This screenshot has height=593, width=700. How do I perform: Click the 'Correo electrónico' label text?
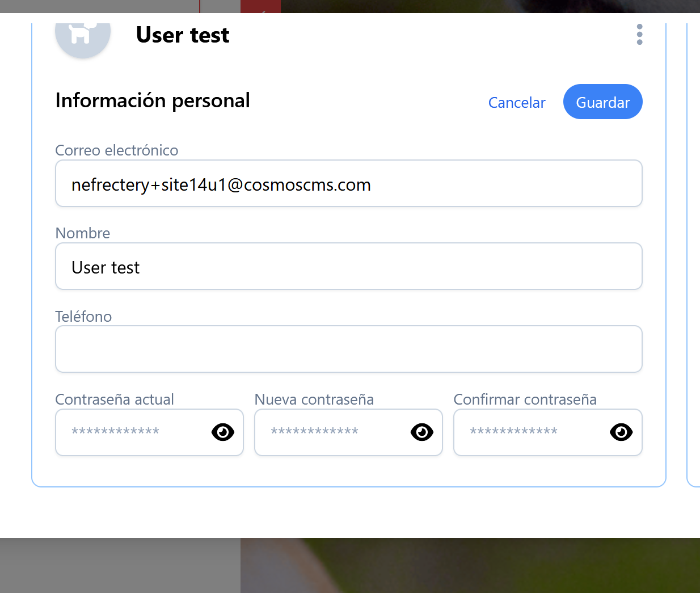click(x=117, y=150)
